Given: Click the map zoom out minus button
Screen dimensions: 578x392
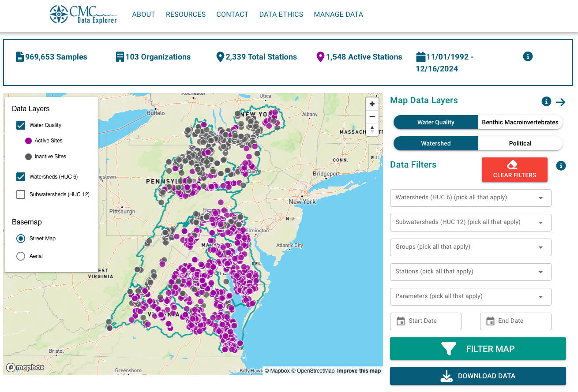Looking at the screenshot, I should coord(372,117).
